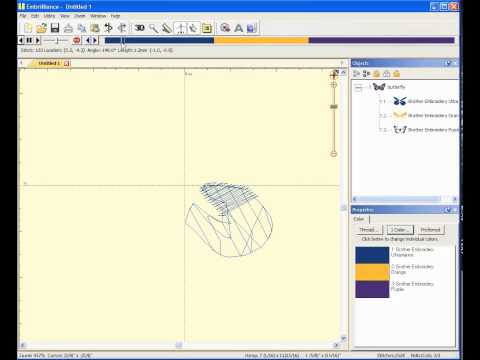Click the purple segment of the stitch timeline
This screenshot has width=480, height=360.
point(381,40)
